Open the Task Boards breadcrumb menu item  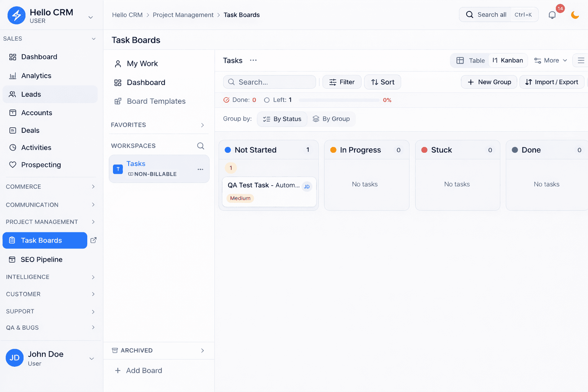pos(242,15)
